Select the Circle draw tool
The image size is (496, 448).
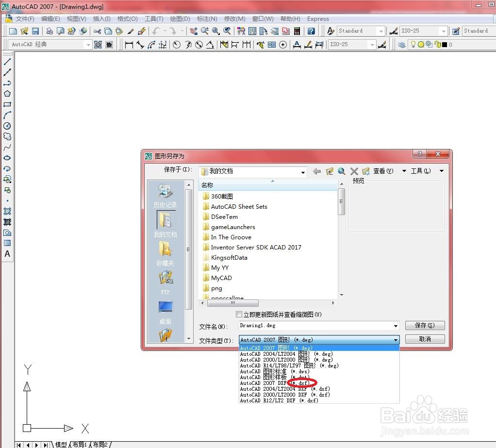point(7,126)
